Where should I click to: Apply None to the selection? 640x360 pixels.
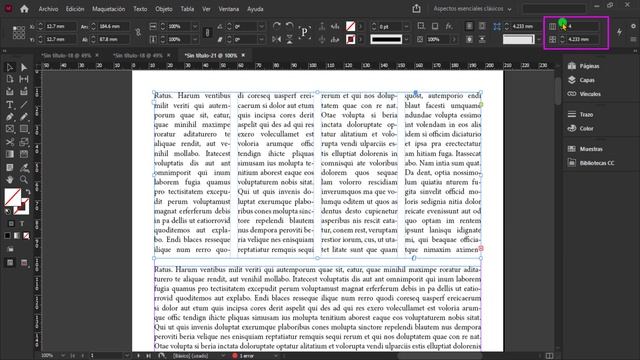click(26, 236)
